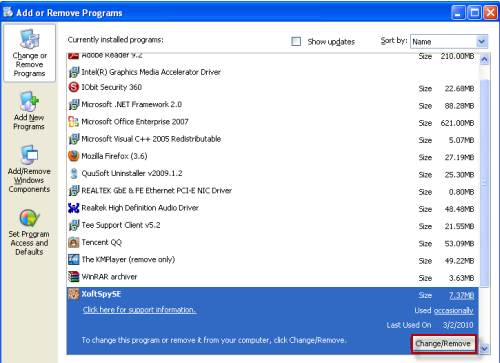Screen dimensions: 500x363
Task: Click the WinRAR archiver icon
Action: [74, 277]
